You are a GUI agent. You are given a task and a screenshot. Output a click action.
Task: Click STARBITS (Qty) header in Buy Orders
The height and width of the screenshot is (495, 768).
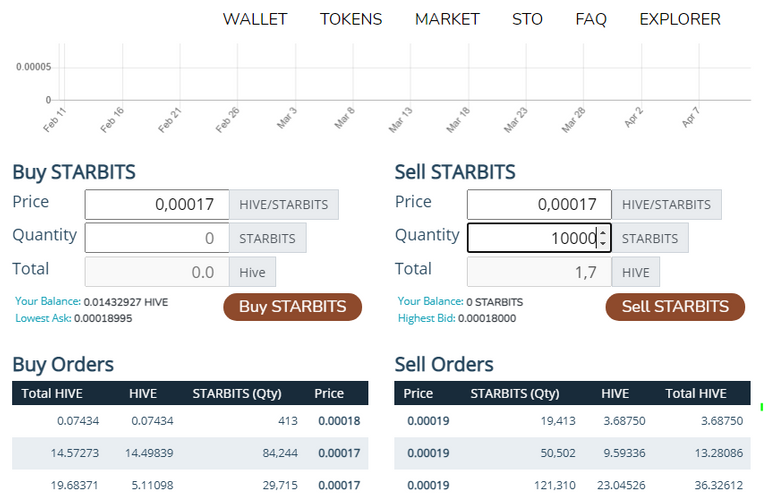click(237, 393)
